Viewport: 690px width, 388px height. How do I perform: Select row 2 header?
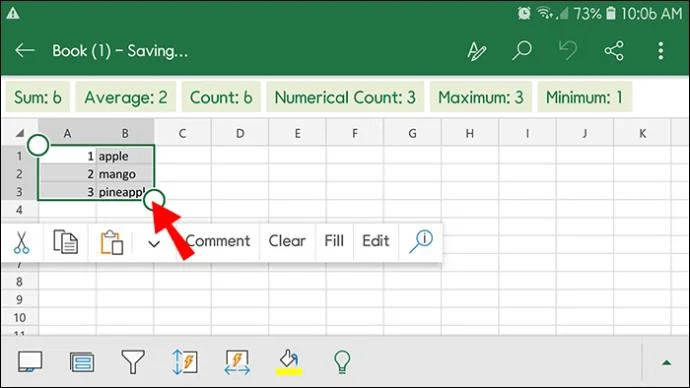(x=19, y=174)
